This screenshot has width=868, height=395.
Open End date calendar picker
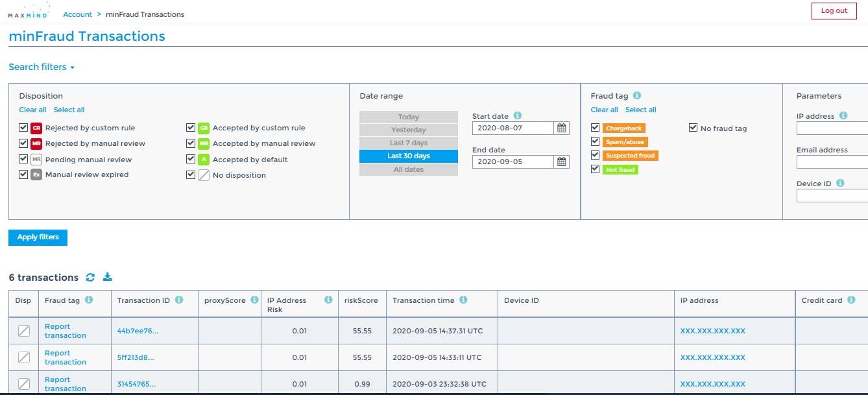(x=562, y=162)
